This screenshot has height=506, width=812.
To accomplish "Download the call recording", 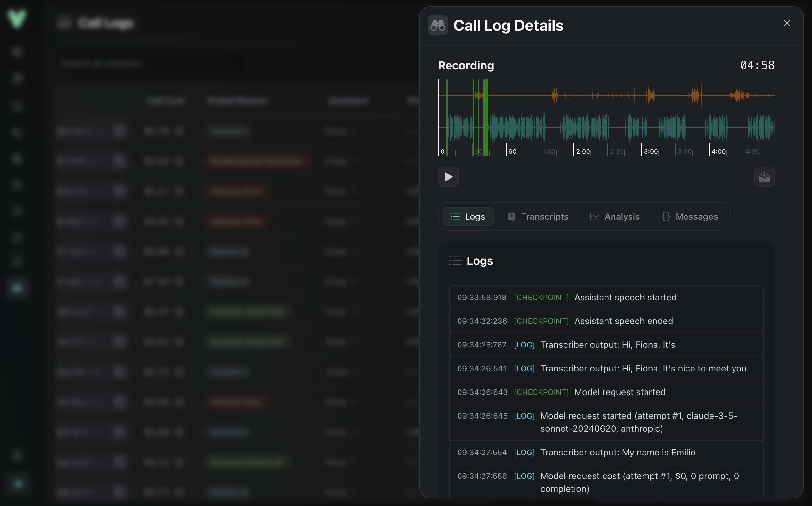I will click(x=764, y=177).
